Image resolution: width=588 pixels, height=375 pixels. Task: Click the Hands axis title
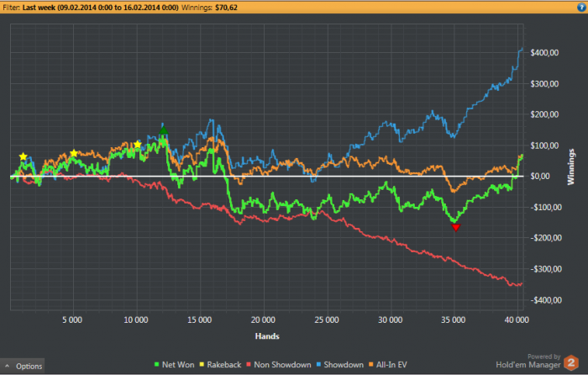(267, 336)
